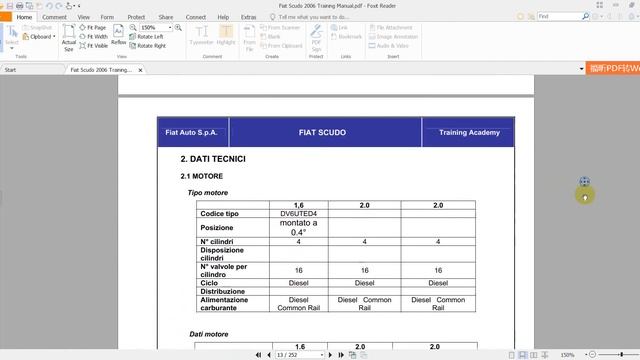This screenshot has width=640, height=360.
Task: Click the Save icon in quick access bar
Action: click(x=9, y=6)
